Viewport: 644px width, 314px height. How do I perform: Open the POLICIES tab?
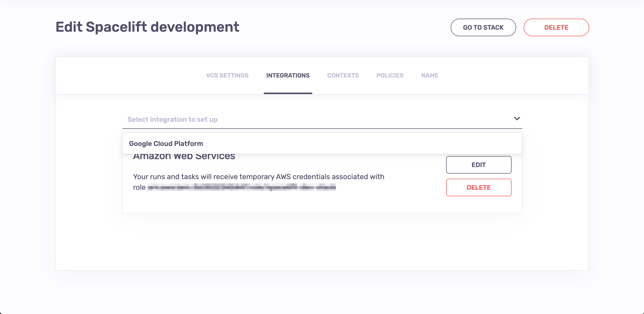pyautogui.click(x=390, y=75)
